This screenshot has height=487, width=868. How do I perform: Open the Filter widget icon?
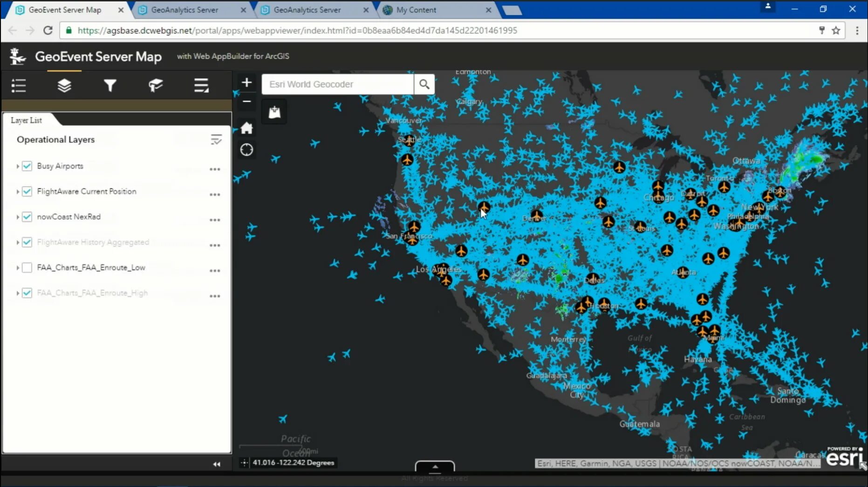pyautogui.click(x=110, y=85)
